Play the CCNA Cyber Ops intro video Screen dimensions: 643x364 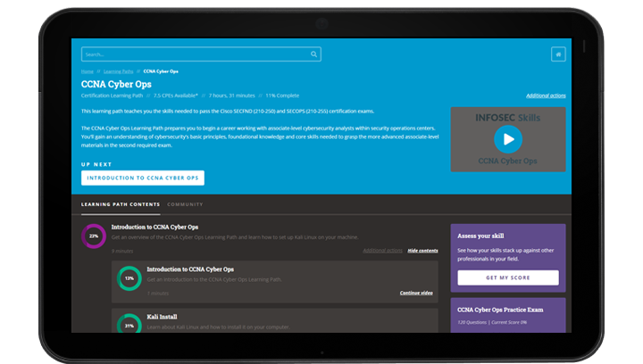click(507, 139)
